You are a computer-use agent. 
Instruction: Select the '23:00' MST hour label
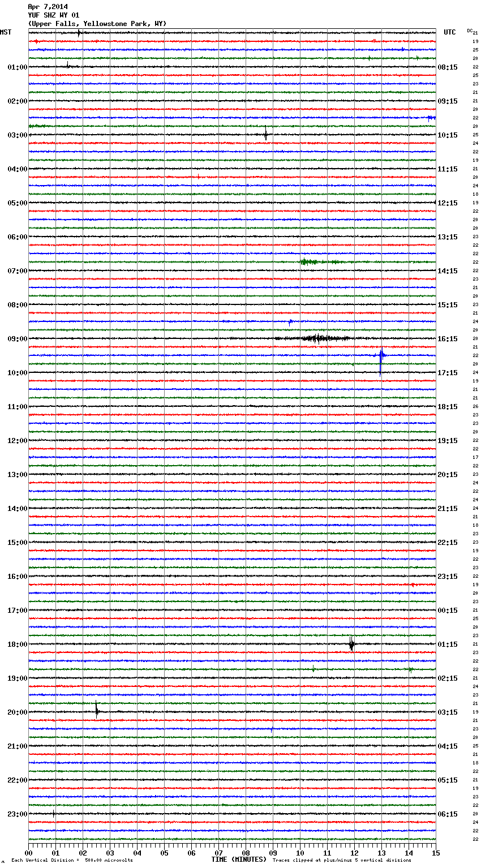(x=18, y=814)
